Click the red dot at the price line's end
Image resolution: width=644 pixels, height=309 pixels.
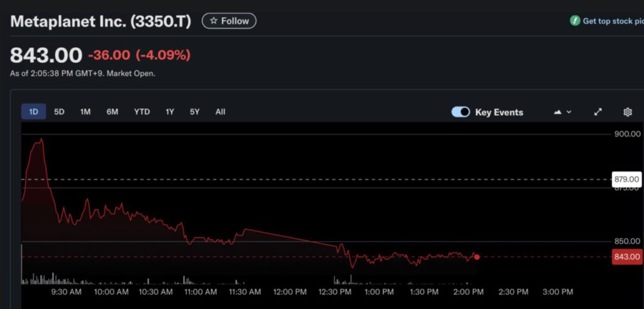click(477, 257)
